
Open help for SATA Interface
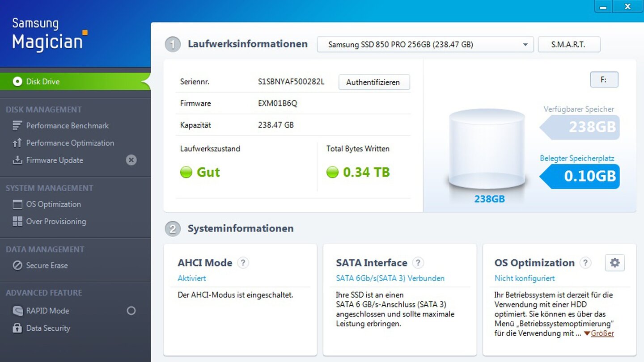(418, 263)
